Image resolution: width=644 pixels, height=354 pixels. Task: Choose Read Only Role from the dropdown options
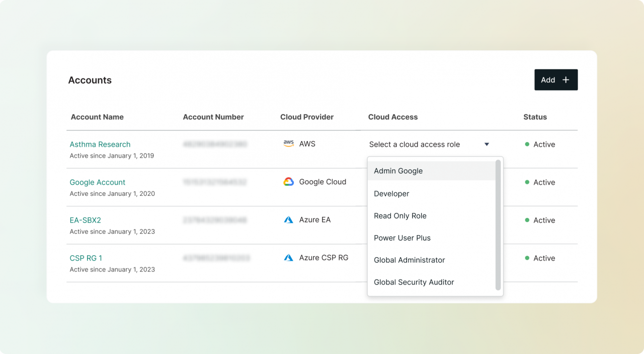(400, 216)
